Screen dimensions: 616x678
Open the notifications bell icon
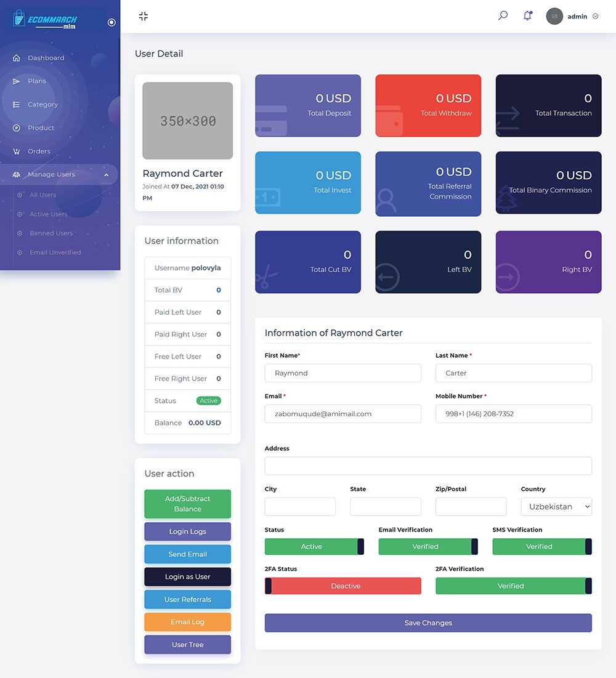(527, 16)
